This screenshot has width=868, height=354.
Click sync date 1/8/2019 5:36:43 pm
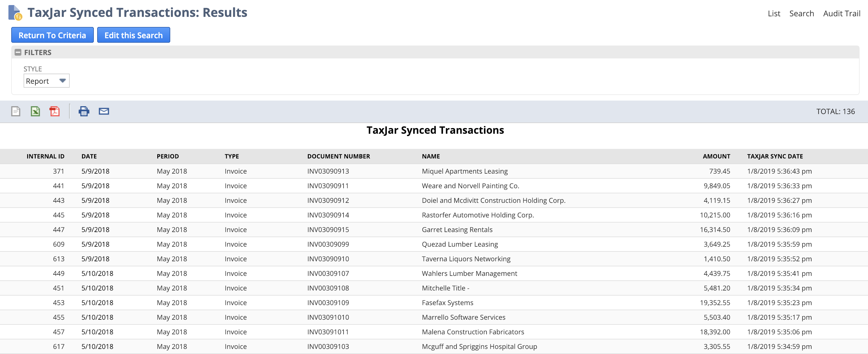tap(780, 171)
